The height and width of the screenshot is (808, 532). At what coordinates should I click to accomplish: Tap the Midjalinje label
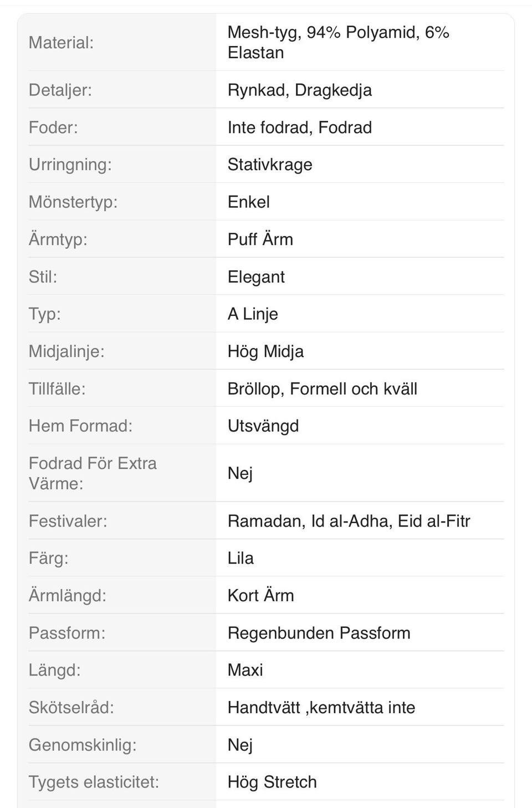(66, 351)
